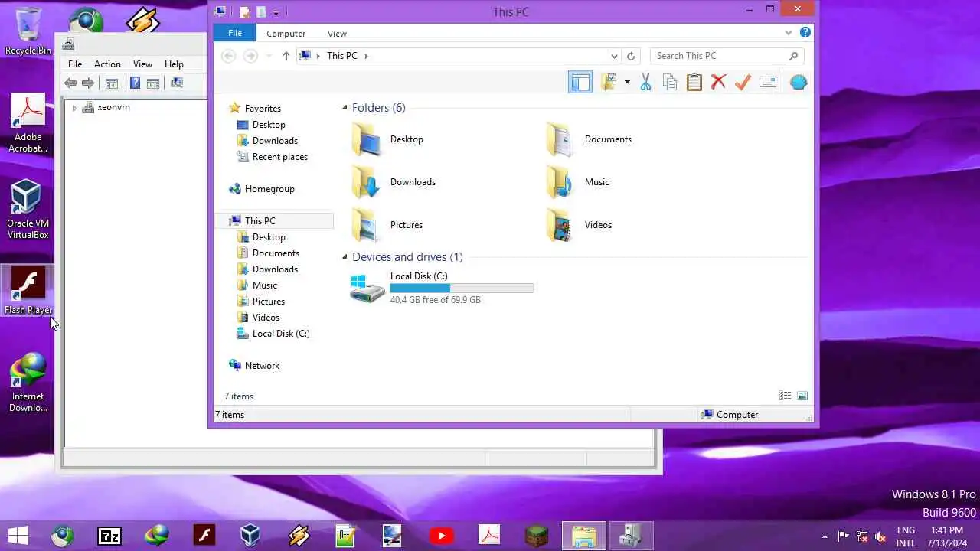Screen dimensions: 980x551
Task: Select the Local Disk (C:) drive icon
Action: [x=367, y=288]
